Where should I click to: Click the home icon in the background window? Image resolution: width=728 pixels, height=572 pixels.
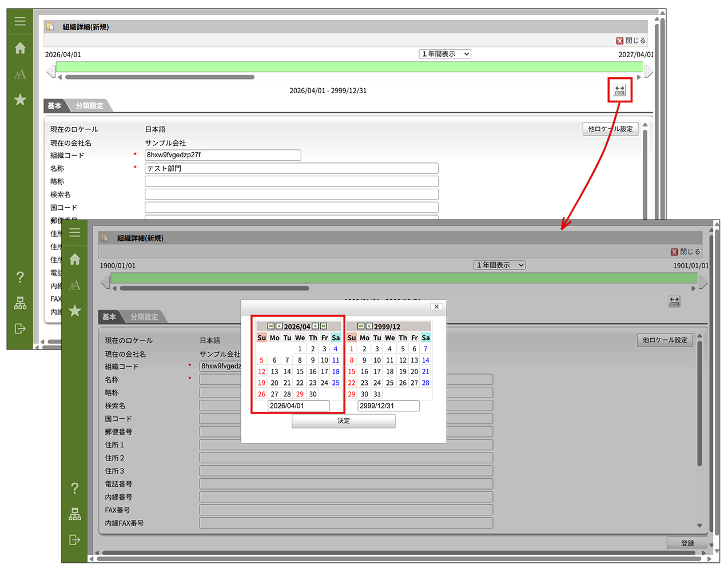coord(20,48)
